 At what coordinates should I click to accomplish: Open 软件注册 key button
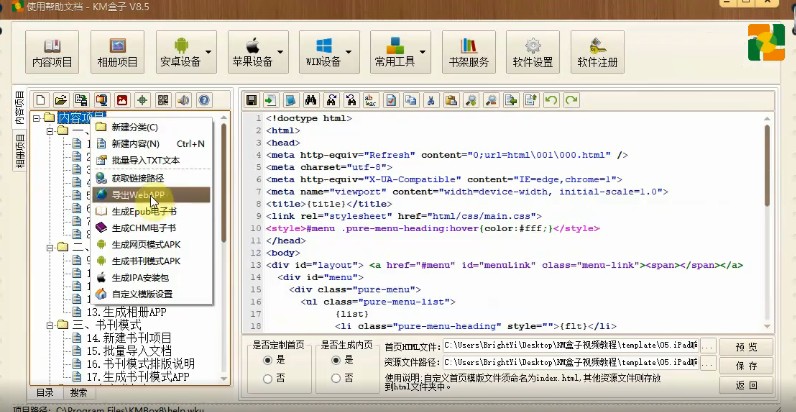[598, 52]
